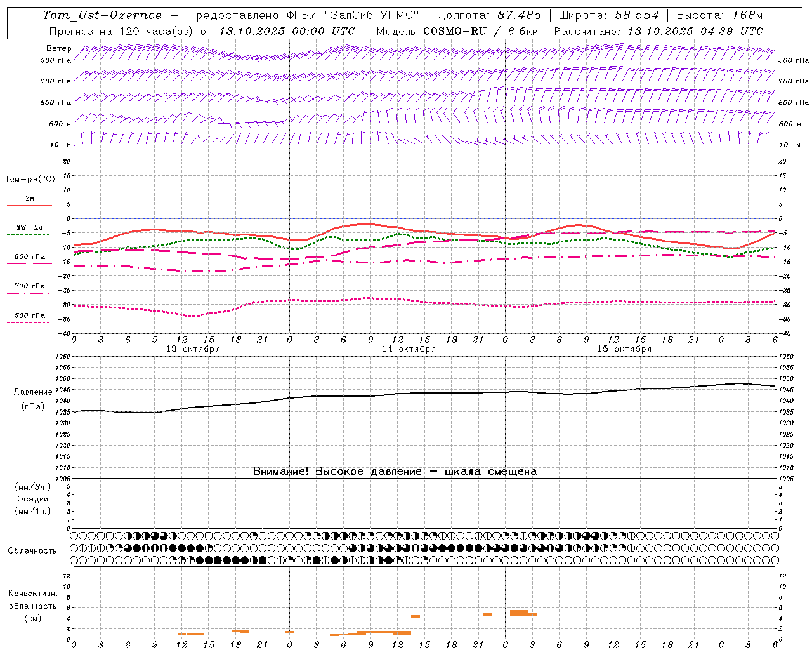
Task: Click the Давление pressure panel label
Action: [33, 392]
